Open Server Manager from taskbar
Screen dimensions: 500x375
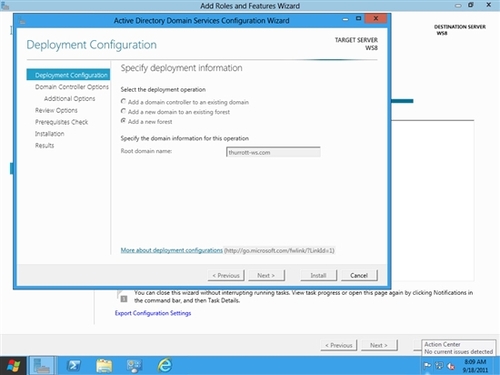[42, 366]
